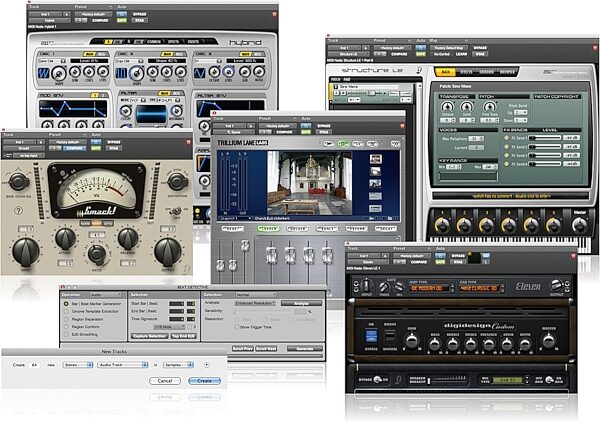Click the Smack! Output knob
600x424 pixels.
[x=168, y=252]
